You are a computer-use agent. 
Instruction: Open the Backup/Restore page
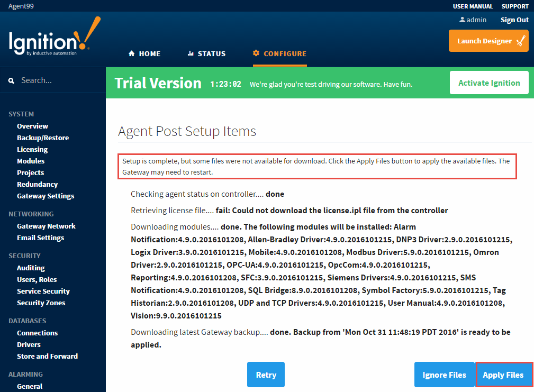43,138
